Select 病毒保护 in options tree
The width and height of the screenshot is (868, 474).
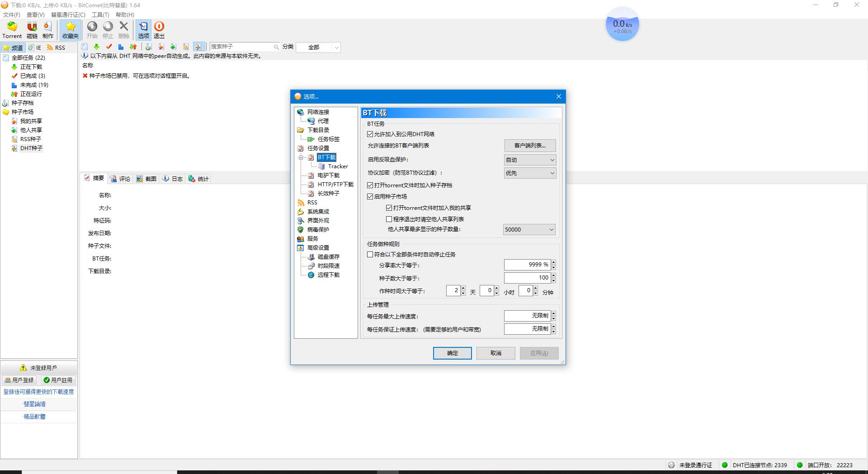coord(318,229)
